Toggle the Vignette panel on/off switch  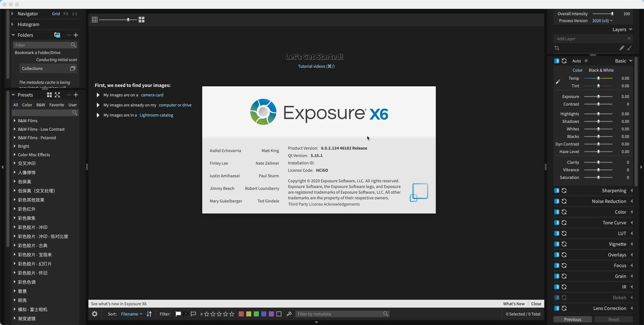click(x=557, y=244)
